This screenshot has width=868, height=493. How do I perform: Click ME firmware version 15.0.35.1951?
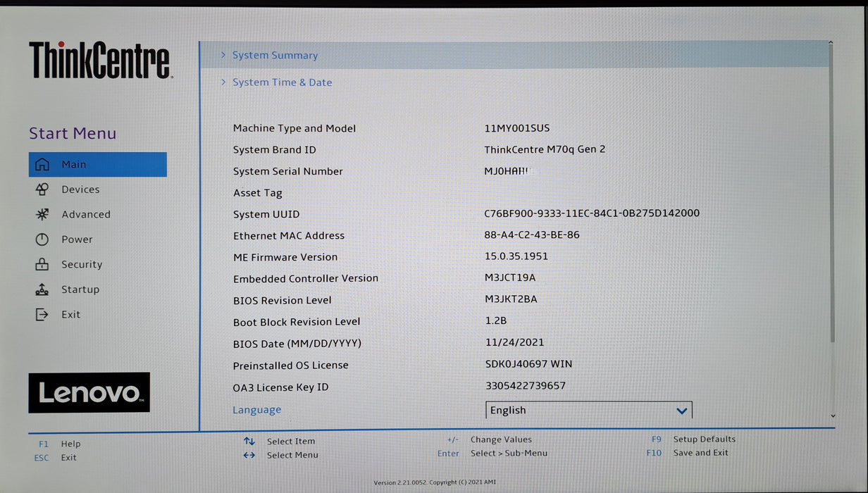pyautogui.click(x=516, y=256)
